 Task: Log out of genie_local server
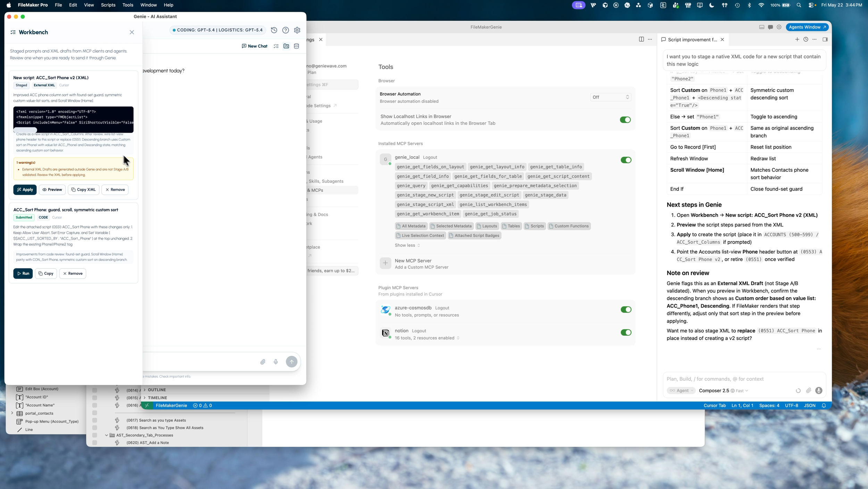tap(430, 158)
